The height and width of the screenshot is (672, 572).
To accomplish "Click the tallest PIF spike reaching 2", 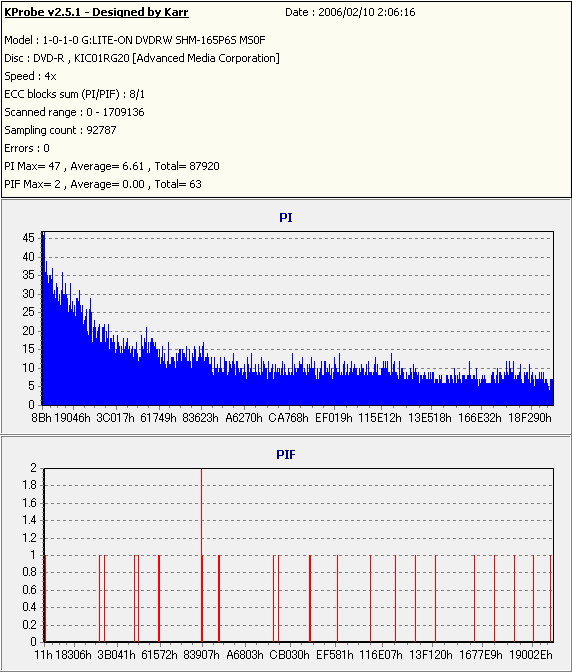I will (201, 555).
